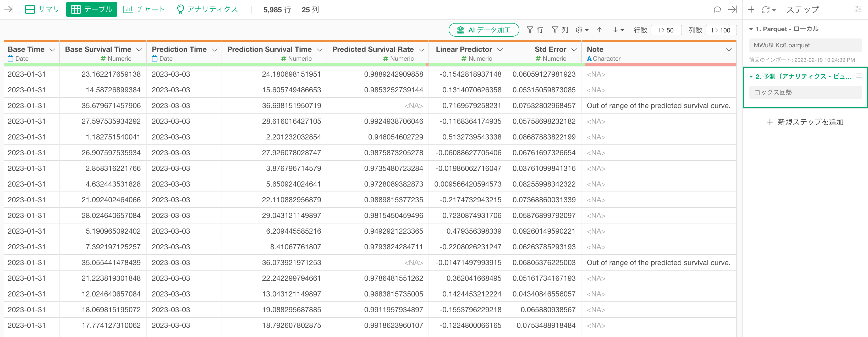Click the AI データ加工 button
Image resolution: width=868 pixels, height=337 pixels.
coord(484,30)
